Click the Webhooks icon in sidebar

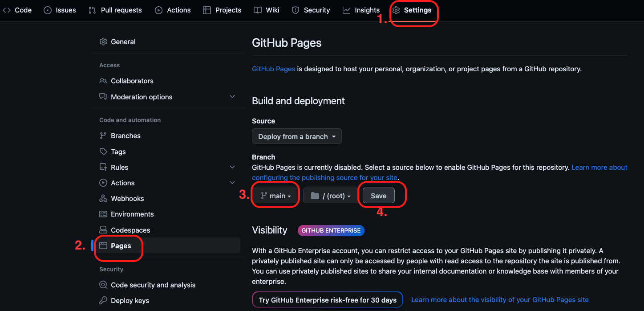click(x=103, y=198)
